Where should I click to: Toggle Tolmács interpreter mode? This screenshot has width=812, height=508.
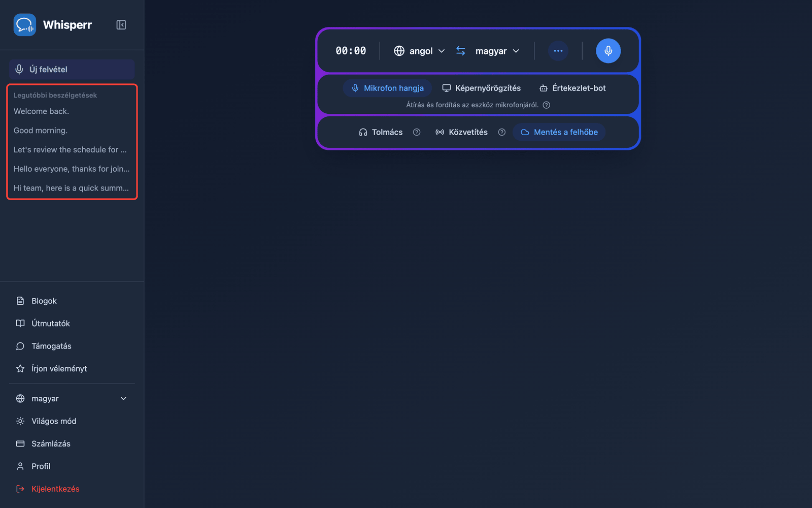pyautogui.click(x=381, y=132)
